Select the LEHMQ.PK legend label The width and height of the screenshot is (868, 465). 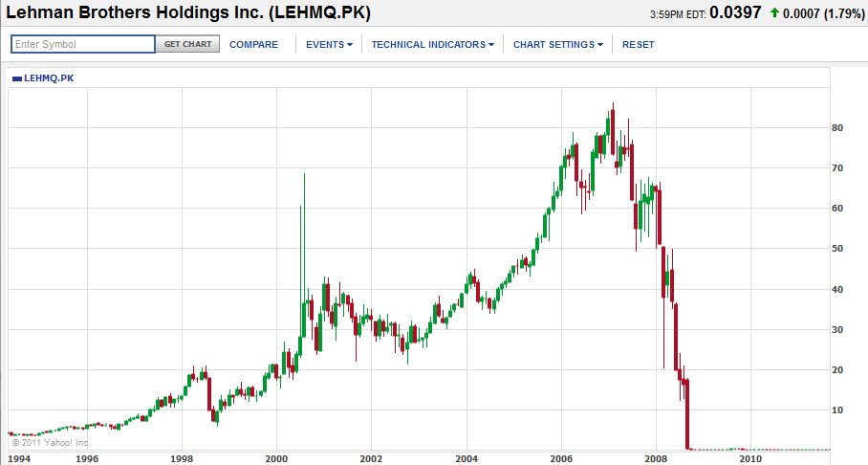pyautogui.click(x=49, y=78)
